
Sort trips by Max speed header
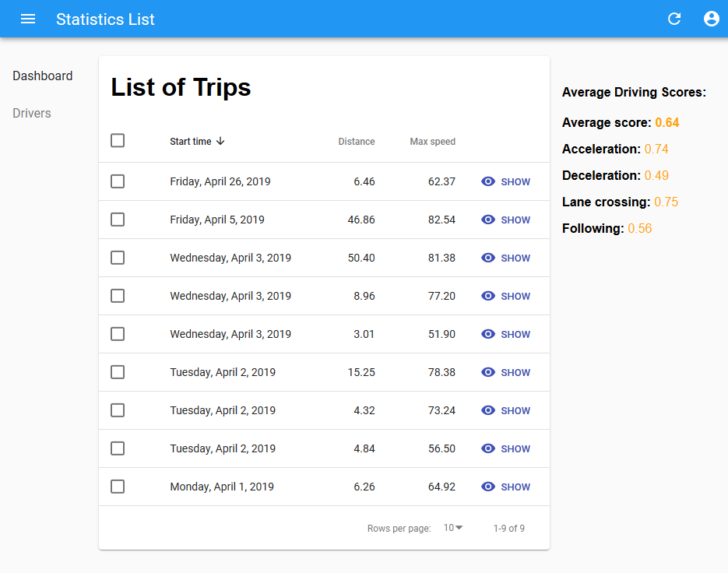tap(432, 142)
